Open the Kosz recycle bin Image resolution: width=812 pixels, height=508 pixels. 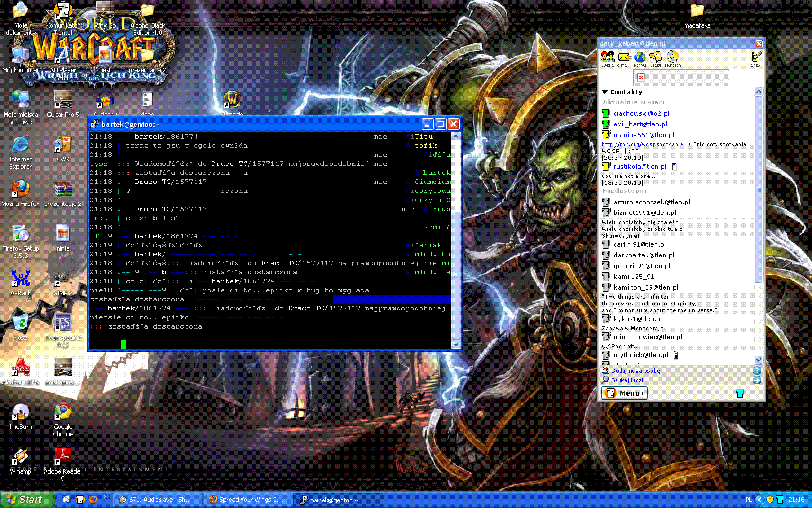tap(20, 327)
